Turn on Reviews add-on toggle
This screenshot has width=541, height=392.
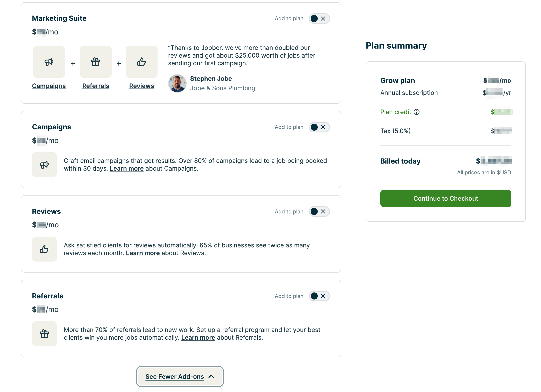tap(319, 212)
